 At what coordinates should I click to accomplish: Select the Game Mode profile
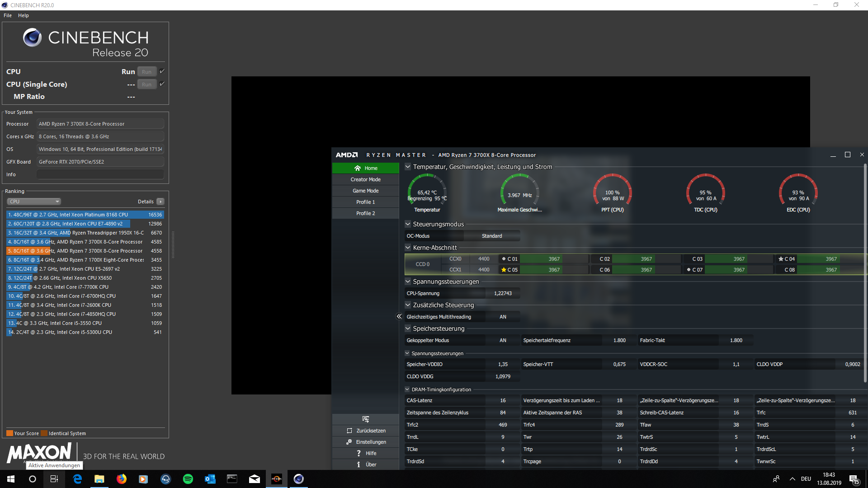[x=366, y=191]
